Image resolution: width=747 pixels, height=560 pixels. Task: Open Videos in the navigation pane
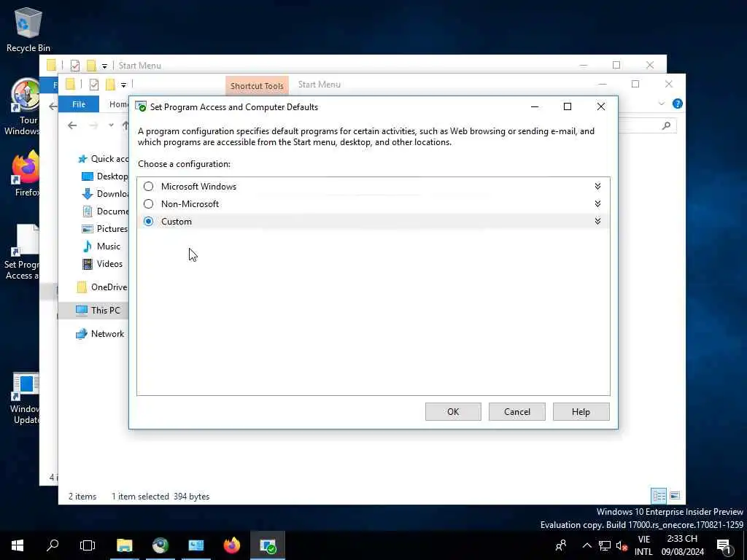click(102, 264)
